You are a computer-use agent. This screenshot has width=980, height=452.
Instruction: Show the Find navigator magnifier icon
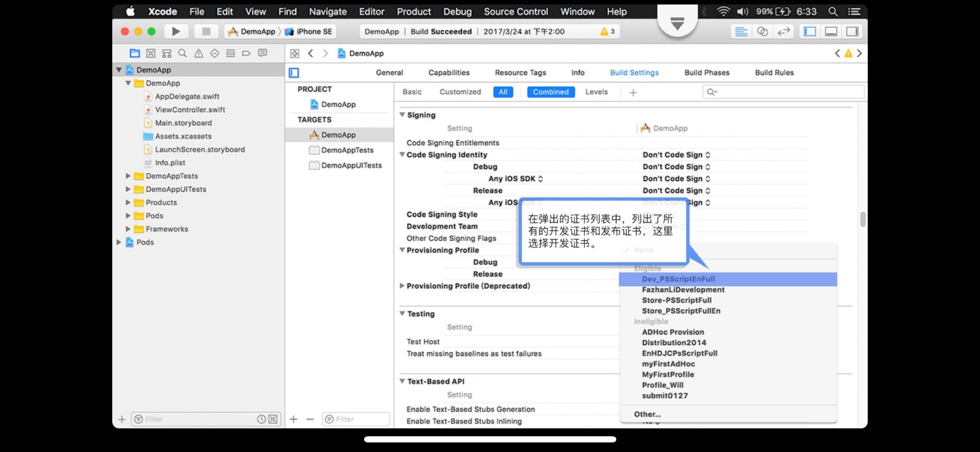coord(182,53)
